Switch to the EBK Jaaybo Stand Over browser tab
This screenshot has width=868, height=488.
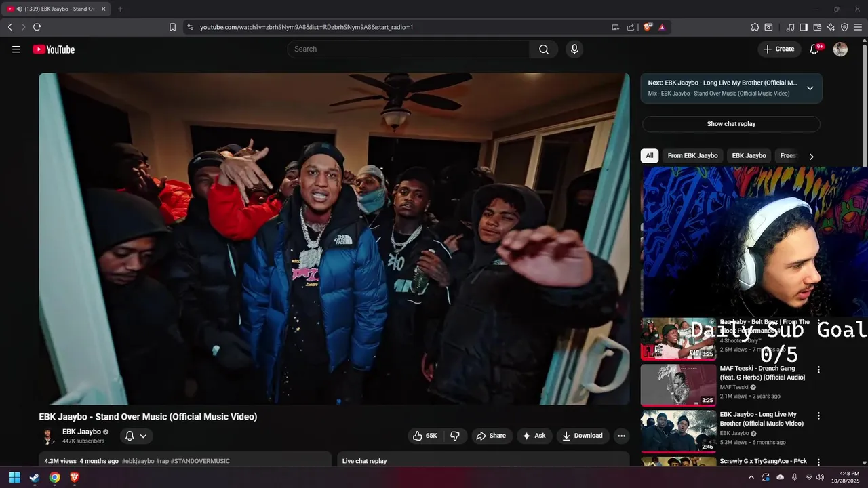point(56,9)
